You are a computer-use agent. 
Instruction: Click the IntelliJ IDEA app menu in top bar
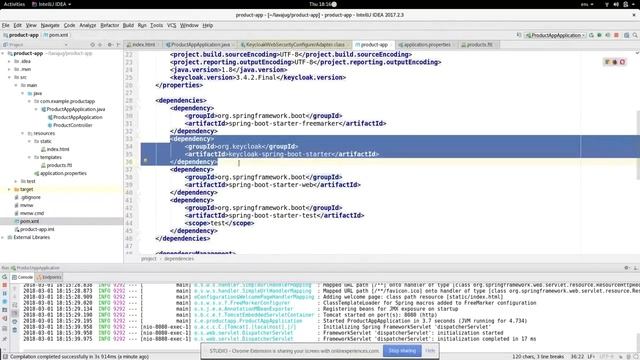(52, 4)
